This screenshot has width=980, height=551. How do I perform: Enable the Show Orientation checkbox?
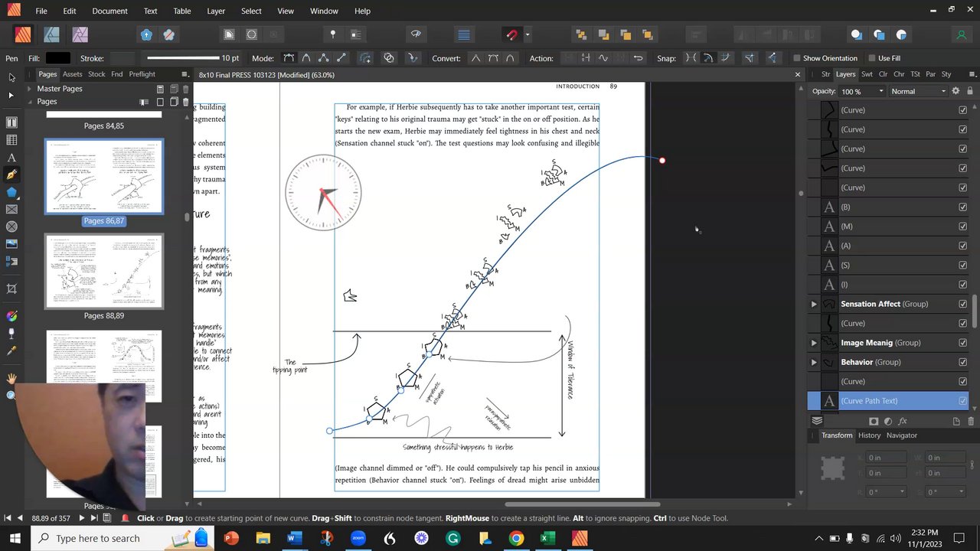point(797,58)
